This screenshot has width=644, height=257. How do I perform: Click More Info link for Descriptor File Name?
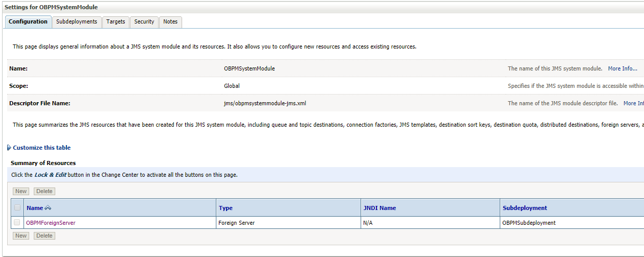point(633,103)
